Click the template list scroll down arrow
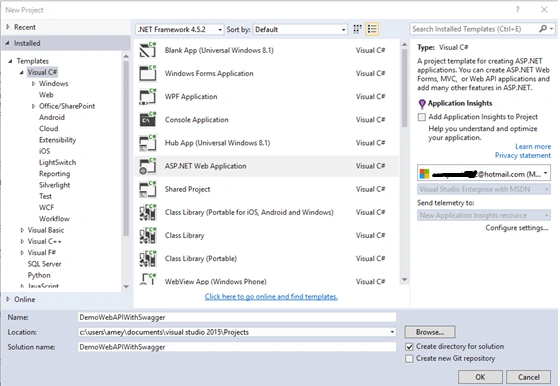560x386 pixels. 404,280
